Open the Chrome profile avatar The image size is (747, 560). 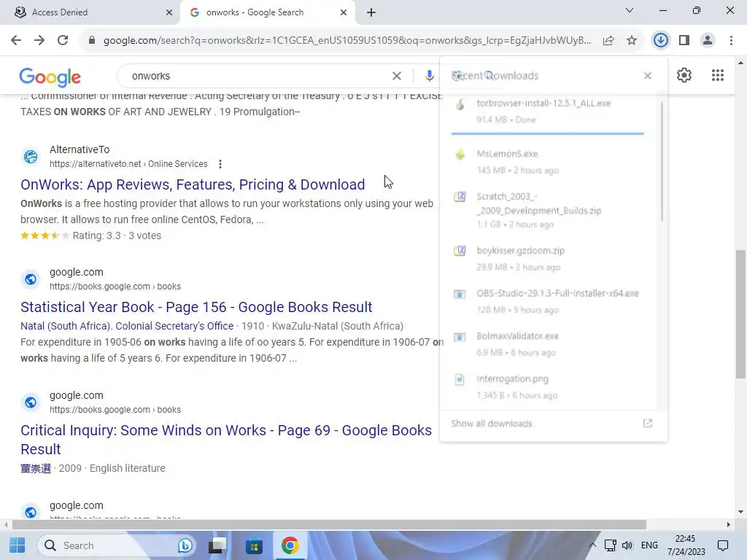click(x=708, y=41)
